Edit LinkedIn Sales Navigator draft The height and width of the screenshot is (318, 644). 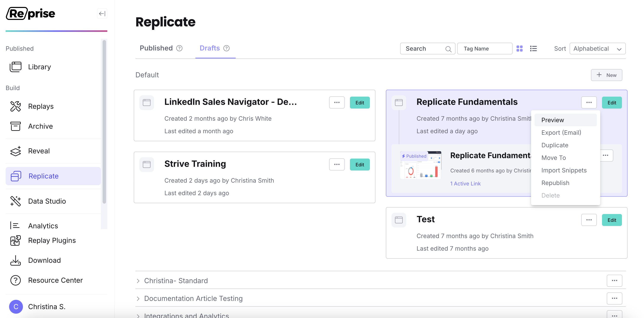coord(360,103)
